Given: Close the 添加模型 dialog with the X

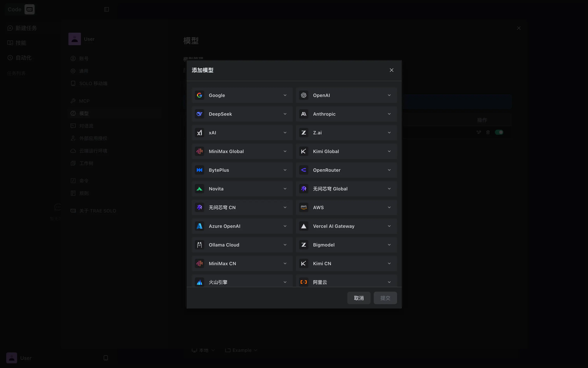Looking at the screenshot, I should 391,70.
